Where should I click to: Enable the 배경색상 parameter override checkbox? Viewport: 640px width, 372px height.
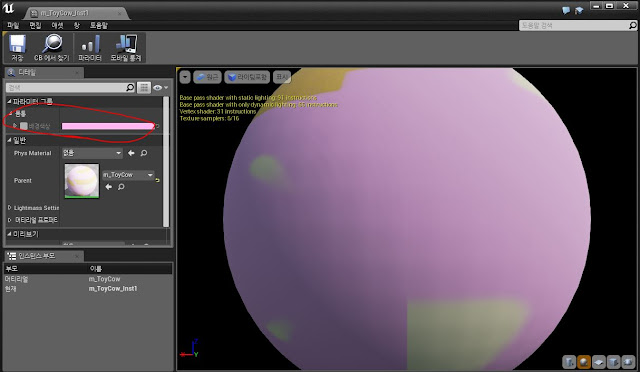24,126
